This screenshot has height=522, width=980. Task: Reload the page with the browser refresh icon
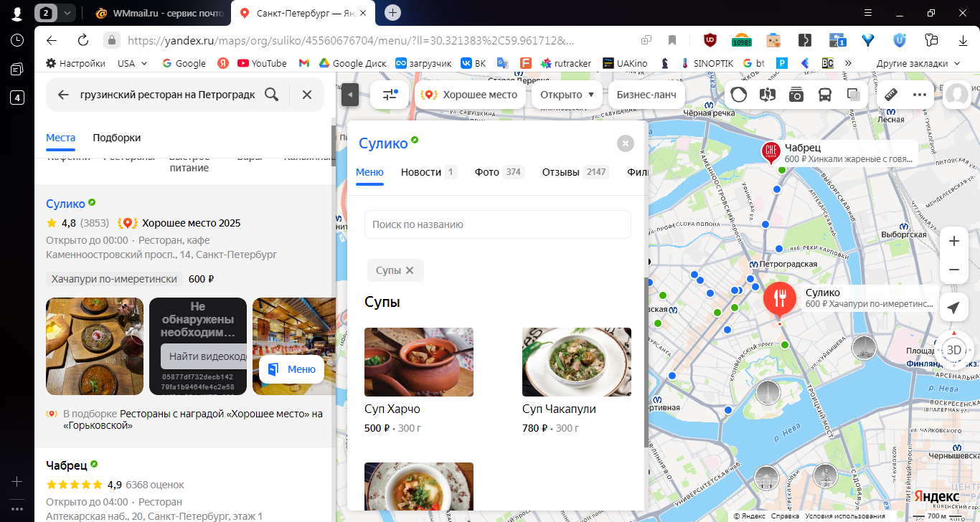83,40
